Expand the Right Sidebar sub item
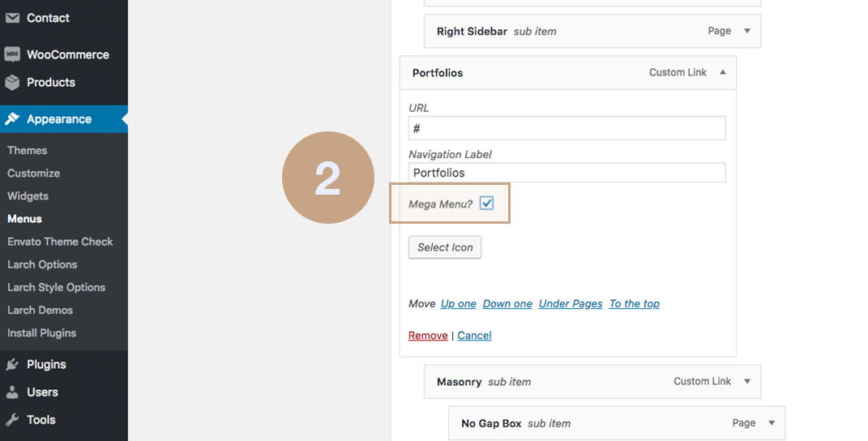This screenshot has height=441, width=868. pyautogui.click(x=746, y=31)
